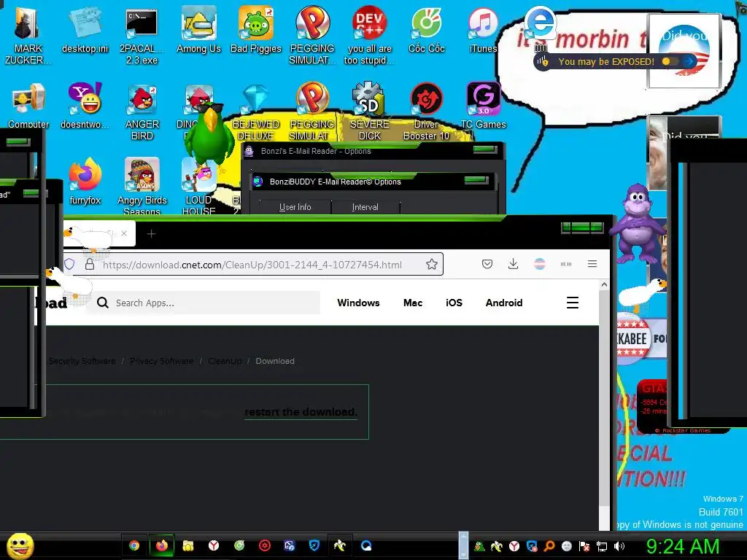This screenshot has width=747, height=560.
Task: Click the CleanUp breadcrumb link
Action: [225, 361]
